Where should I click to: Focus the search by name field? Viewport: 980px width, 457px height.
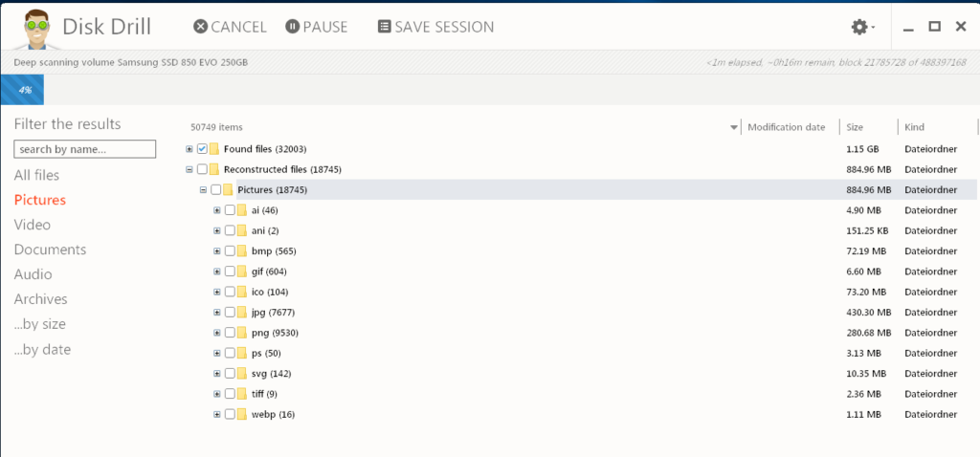[x=84, y=149]
